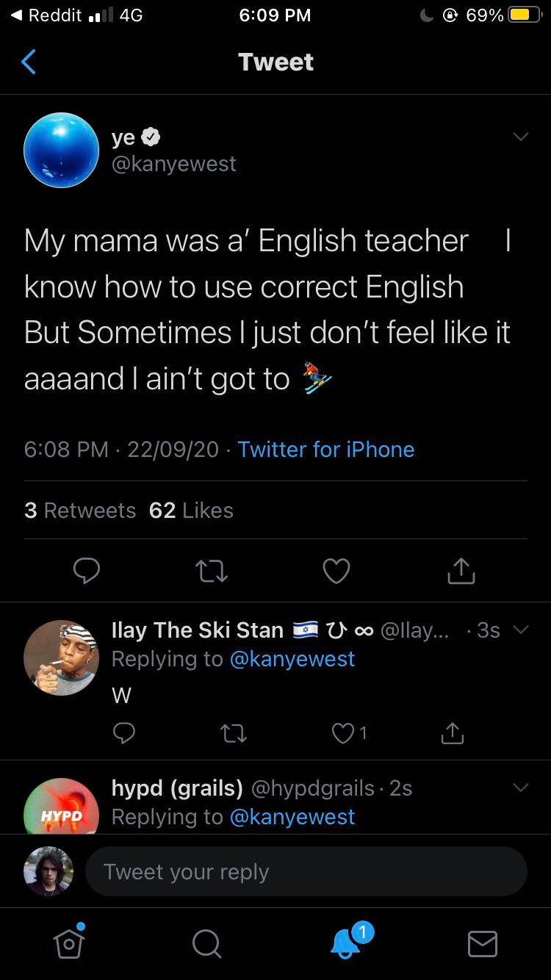Expand the options chevron on hypd's reply
Image resolution: width=551 pixels, height=980 pixels.
click(x=520, y=788)
